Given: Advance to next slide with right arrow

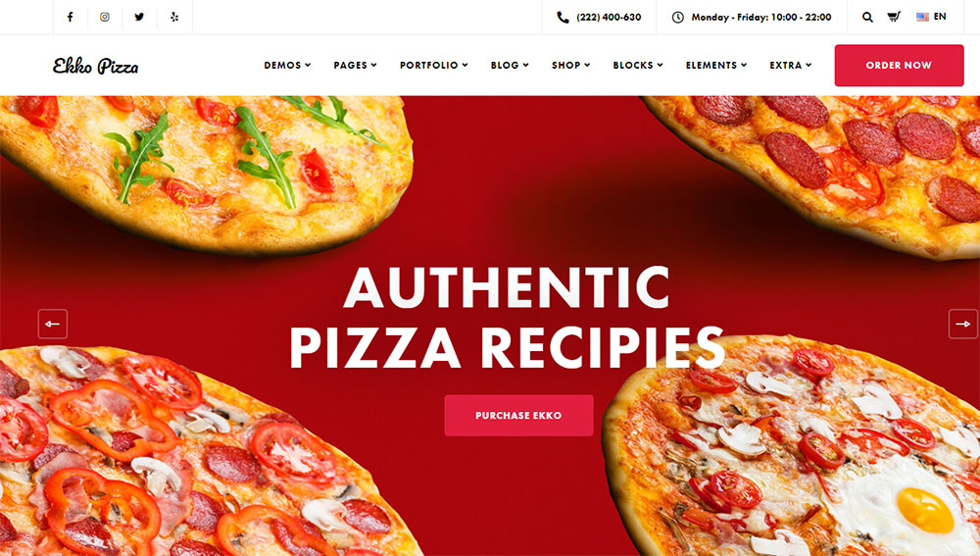Looking at the screenshot, I should click(963, 324).
